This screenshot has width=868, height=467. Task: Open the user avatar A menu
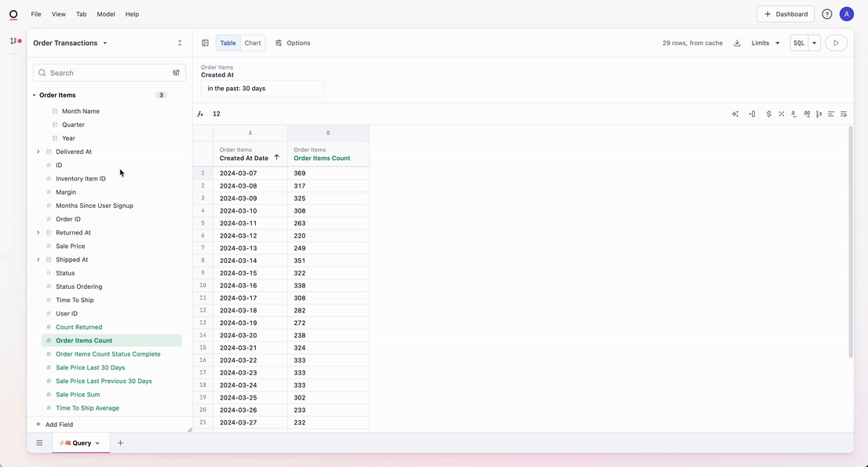tap(846, 14)
